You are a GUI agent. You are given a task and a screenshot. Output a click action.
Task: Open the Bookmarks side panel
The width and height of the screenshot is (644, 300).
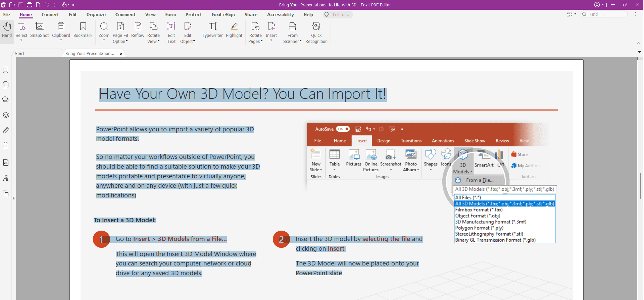(6, 70)
